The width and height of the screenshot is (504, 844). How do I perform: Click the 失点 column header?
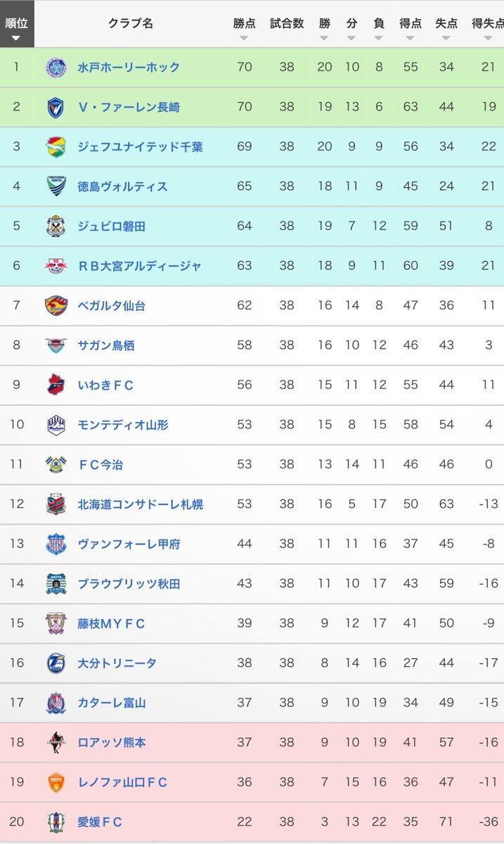[x=445, y=22]
